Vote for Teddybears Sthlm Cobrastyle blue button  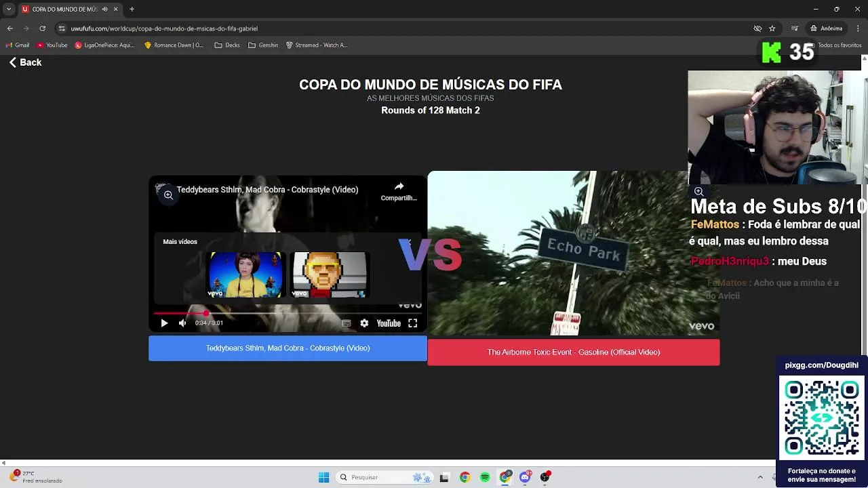(288, 348)
